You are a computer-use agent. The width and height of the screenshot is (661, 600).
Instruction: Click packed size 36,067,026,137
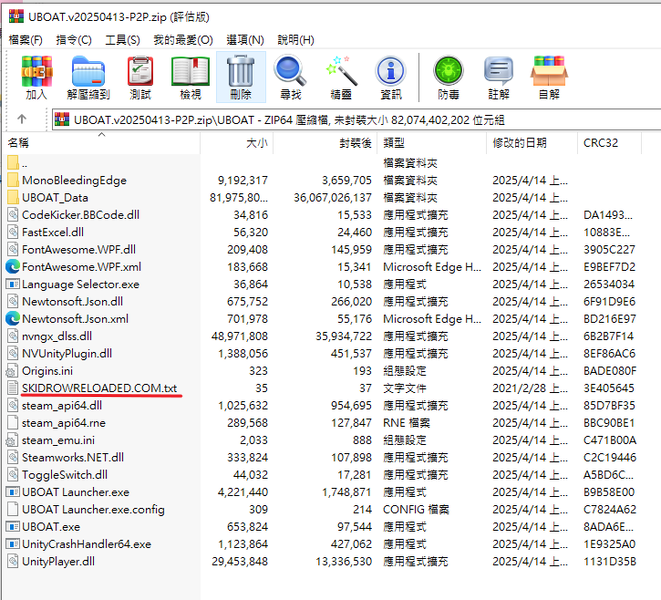[333, 197]
